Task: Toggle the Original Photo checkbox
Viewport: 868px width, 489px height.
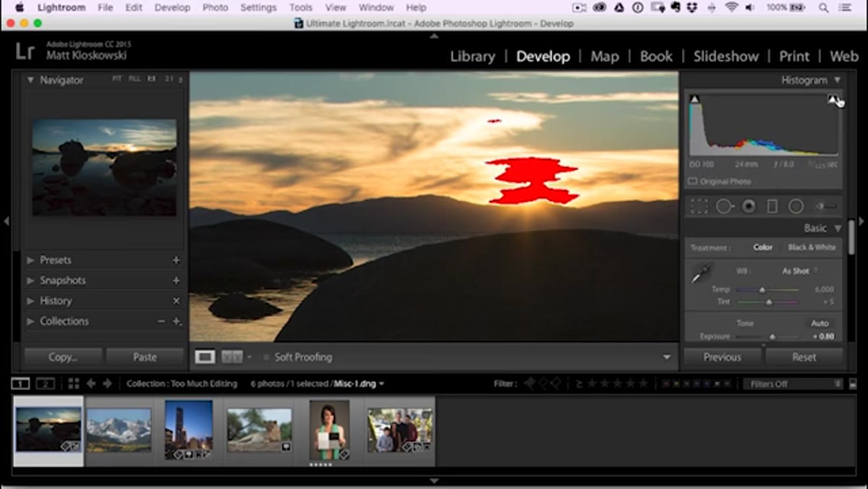Action: pyautogui.click(x=692, y=182)
